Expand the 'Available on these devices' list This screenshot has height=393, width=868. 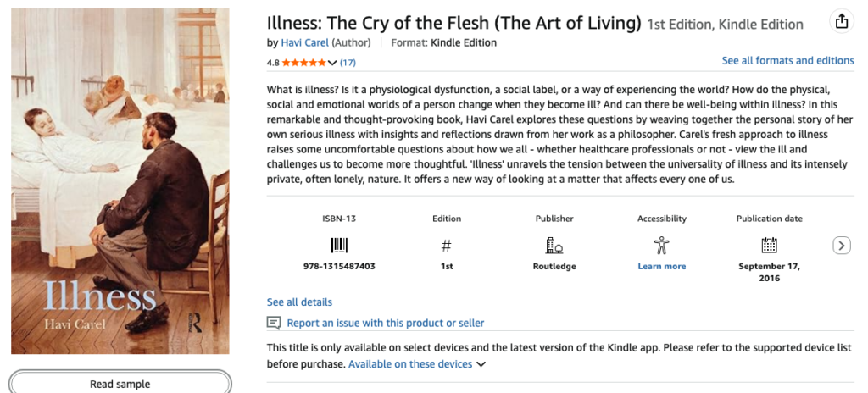(x=481, y=364)
